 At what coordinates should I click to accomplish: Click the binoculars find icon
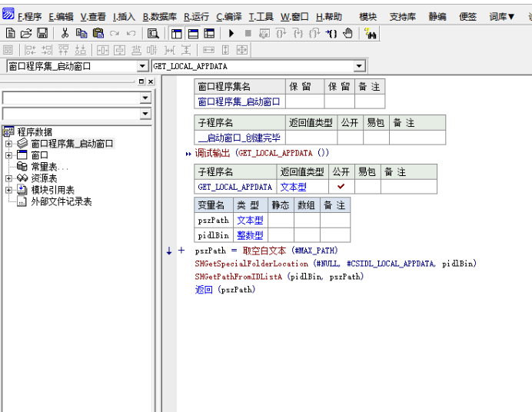[x=371, y=33]
